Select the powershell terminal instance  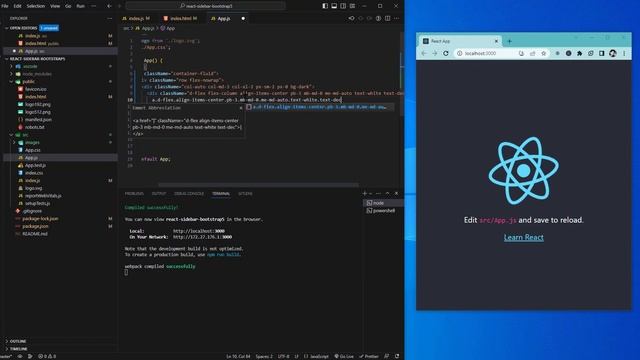tap(382, 211)
